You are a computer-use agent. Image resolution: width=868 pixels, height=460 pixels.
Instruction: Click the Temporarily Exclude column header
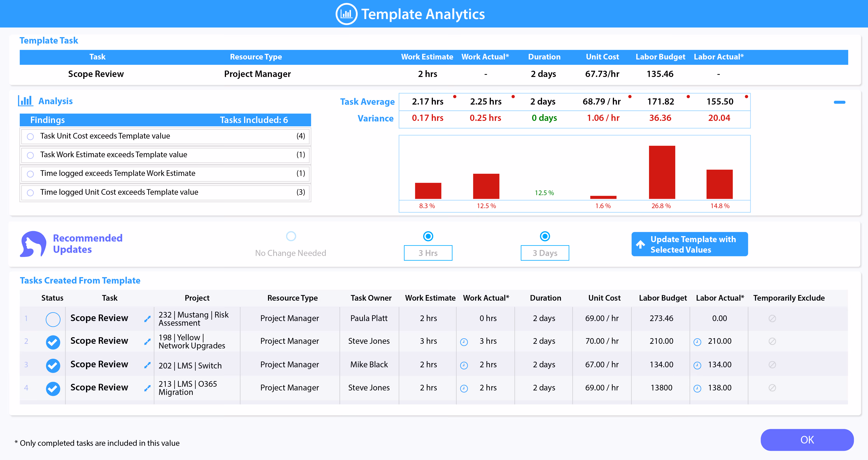pyautogui.click(x=789, y=298)
